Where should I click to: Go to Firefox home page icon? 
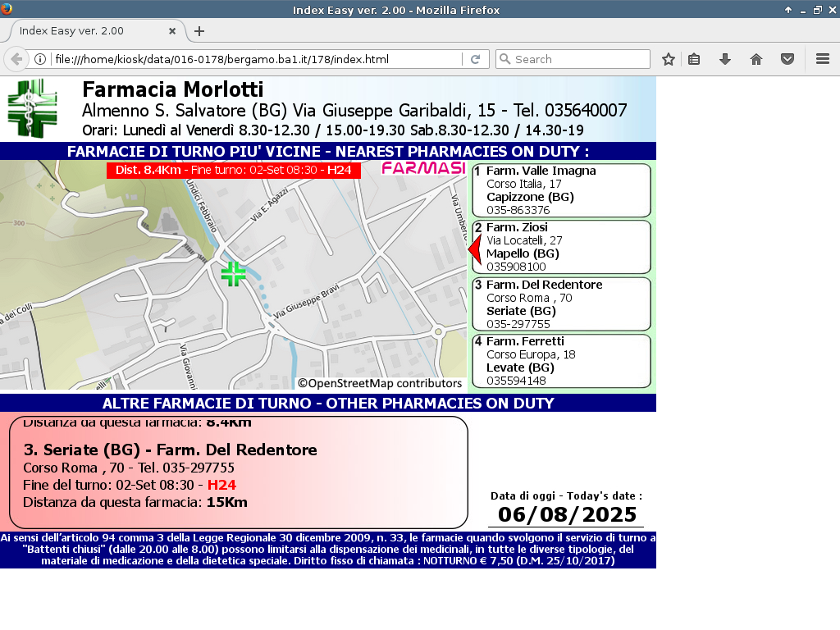[756, 59]
